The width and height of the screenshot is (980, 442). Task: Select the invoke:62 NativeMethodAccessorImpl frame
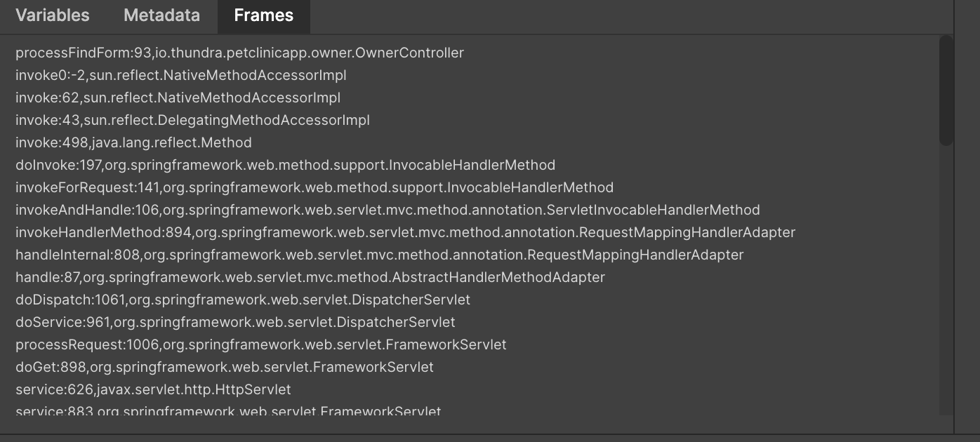[x=178, y=98]
